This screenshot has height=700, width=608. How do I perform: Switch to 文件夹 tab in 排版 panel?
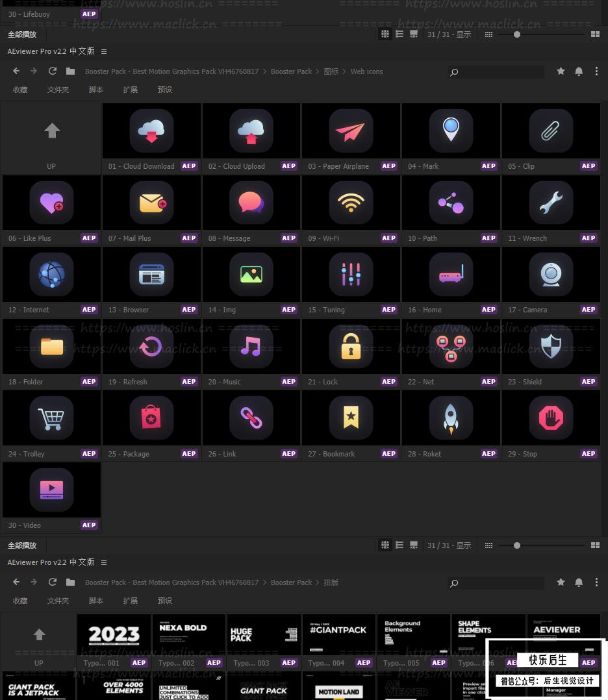[58, 601]
